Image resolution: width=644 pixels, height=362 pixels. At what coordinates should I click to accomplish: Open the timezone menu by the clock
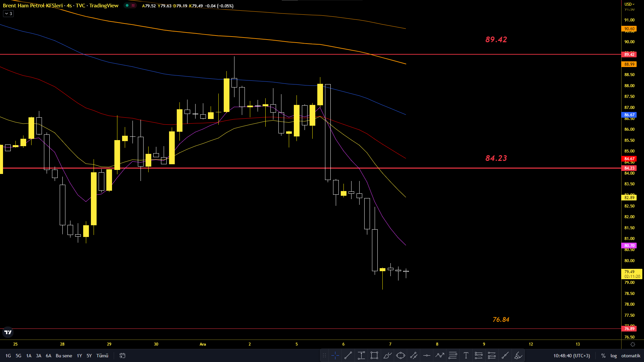[x=572, y=356]
